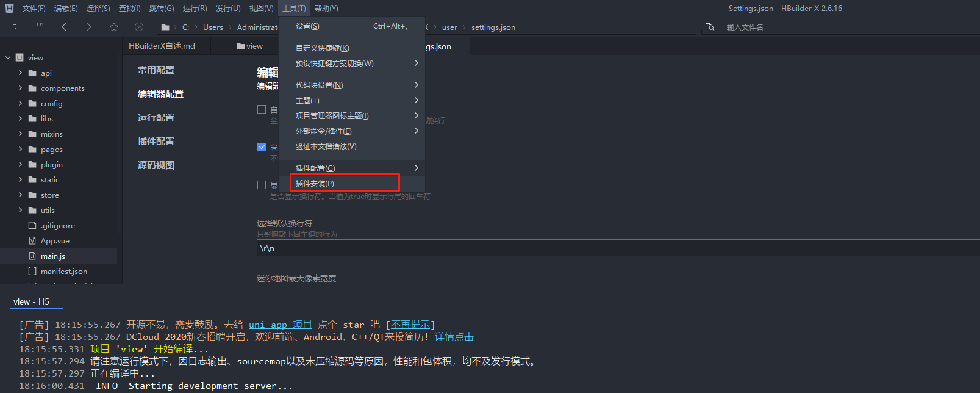Click the folder icon in breadcrumb path
The height and width of the screenshot is (393, 980).
(x=165, y=27)
